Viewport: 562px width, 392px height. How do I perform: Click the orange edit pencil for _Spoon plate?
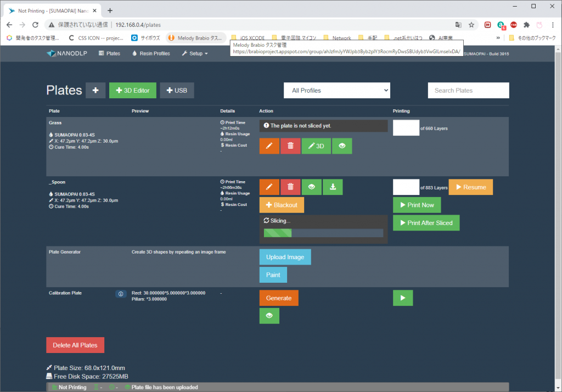click(269, 187)
